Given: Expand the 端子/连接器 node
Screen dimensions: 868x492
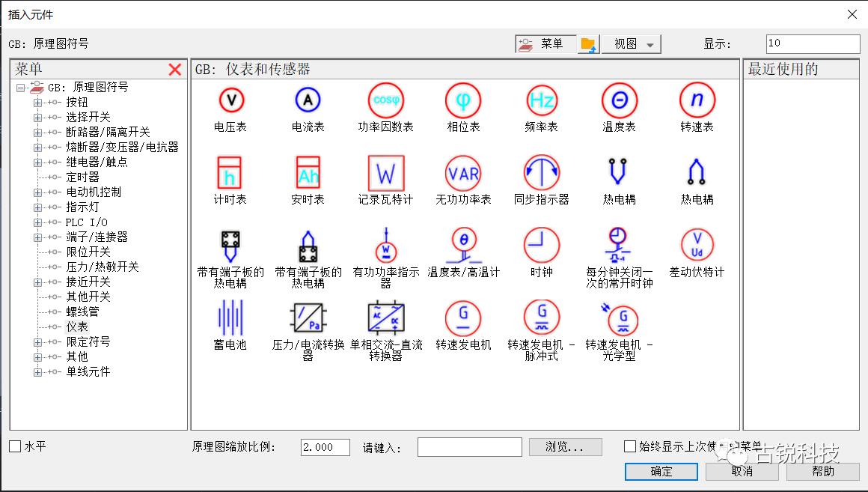Looking at the screenshot, I should click(37, 237).
